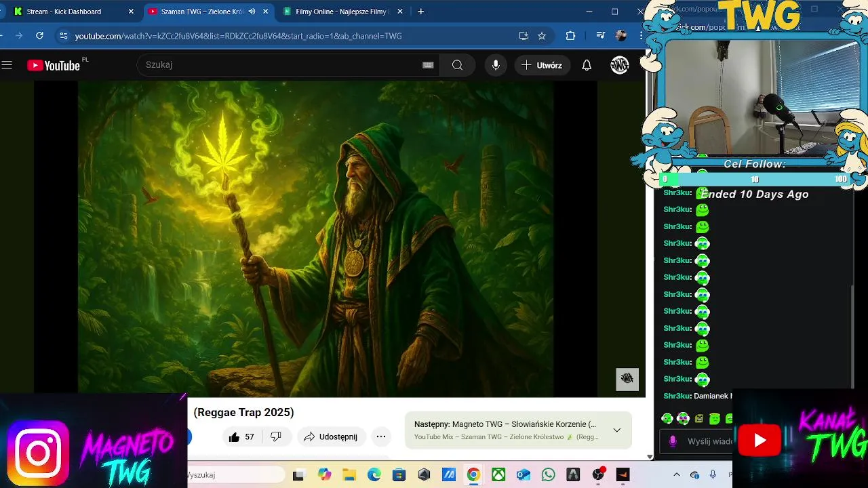Image resolution: width=868 pixels, height=488 pixels.
Task: Switch to OBS Studio on the taskbar
Action: coord(598,475)
